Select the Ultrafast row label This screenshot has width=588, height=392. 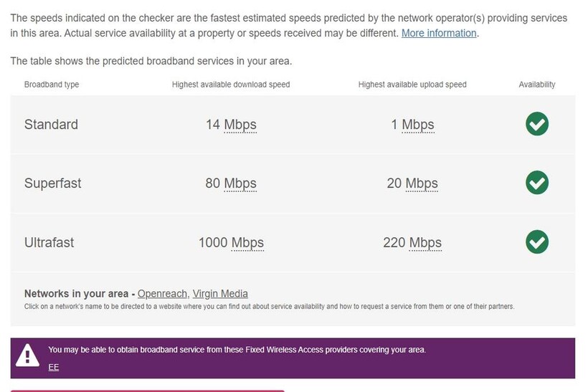(49, 243)
